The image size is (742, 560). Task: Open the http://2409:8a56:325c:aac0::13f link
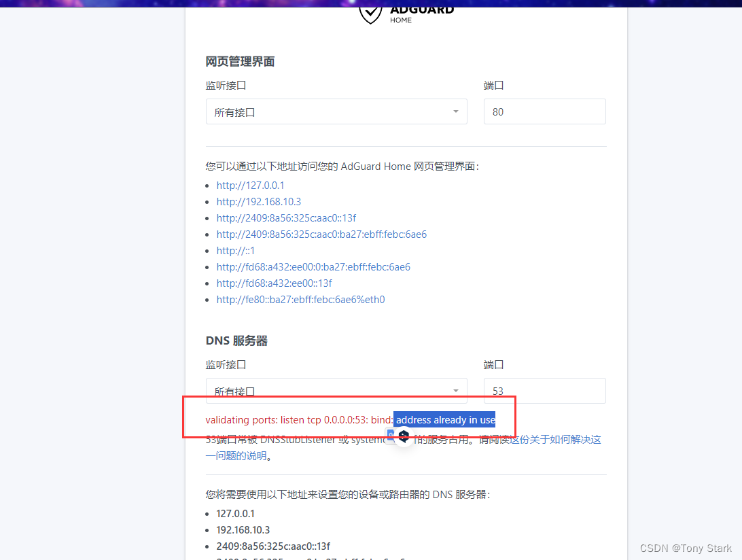(286, 218)
